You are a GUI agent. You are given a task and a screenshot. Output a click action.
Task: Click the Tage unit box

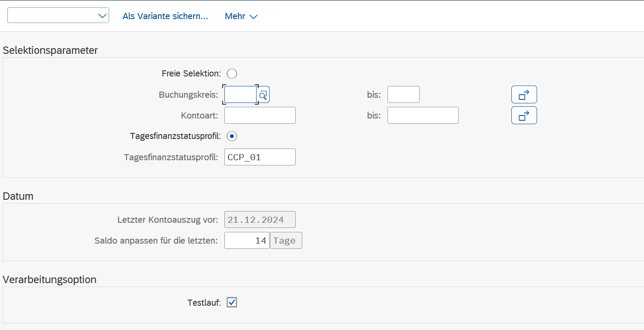click(x=286, y=241)
